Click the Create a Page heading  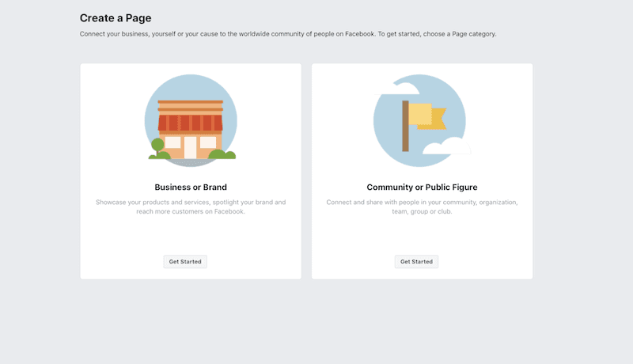tap(116, 17)
